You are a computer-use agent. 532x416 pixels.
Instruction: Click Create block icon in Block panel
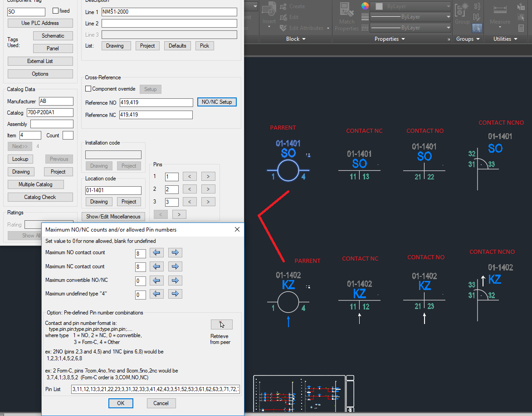point(283,6)
